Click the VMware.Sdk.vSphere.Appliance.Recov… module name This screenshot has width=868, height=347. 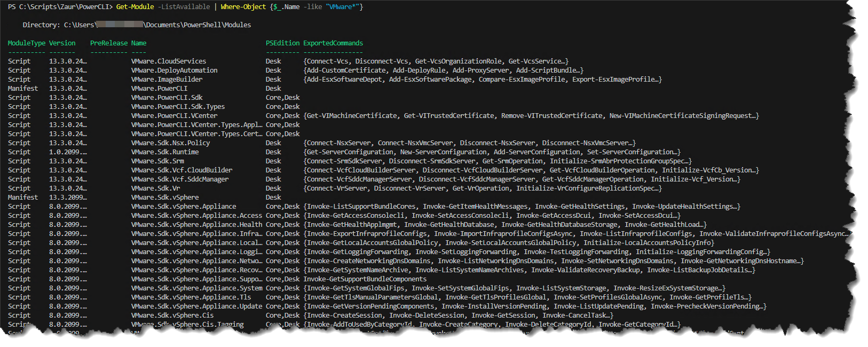(x=197, y=270)
